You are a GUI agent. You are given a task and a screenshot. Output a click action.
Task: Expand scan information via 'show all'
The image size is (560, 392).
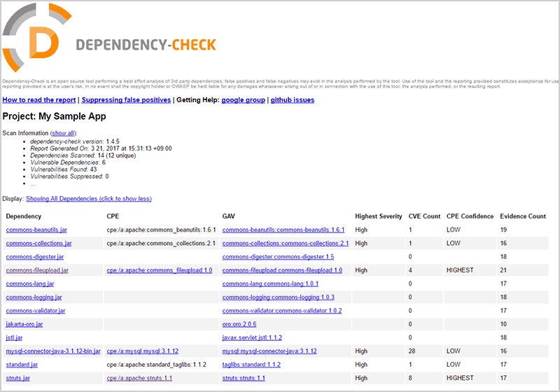pos(63,133)
